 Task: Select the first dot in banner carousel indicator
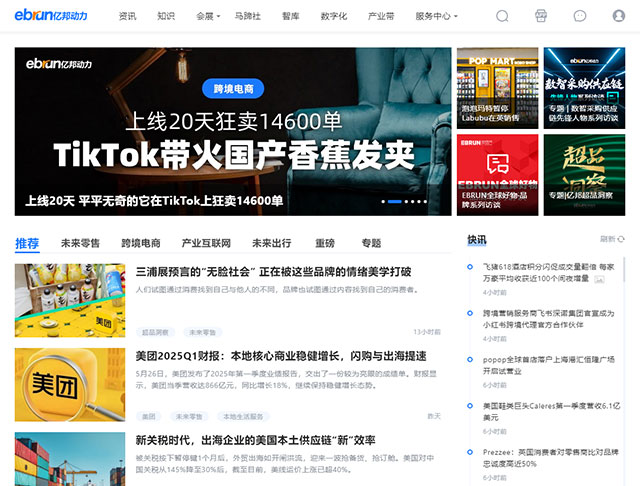[x=383, y=202]
